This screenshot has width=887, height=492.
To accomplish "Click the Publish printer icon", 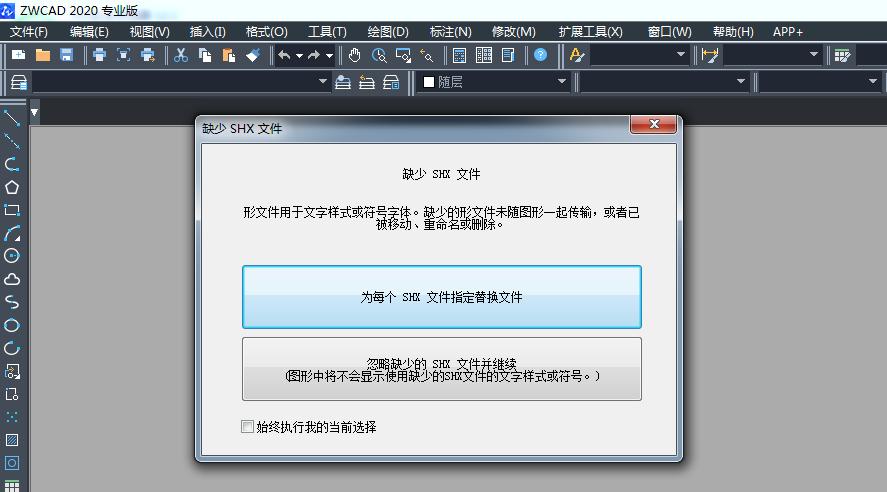I will coord(148,55).
